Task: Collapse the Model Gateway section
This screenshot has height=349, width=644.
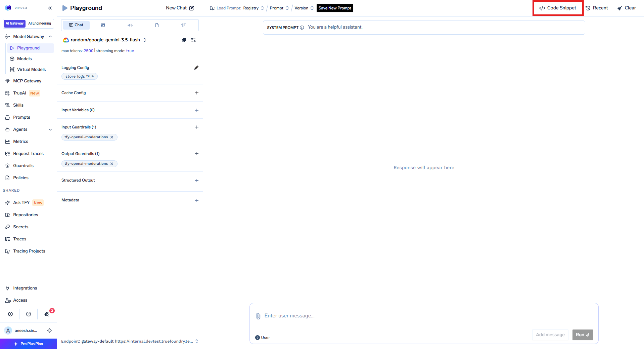Action: 50,37
